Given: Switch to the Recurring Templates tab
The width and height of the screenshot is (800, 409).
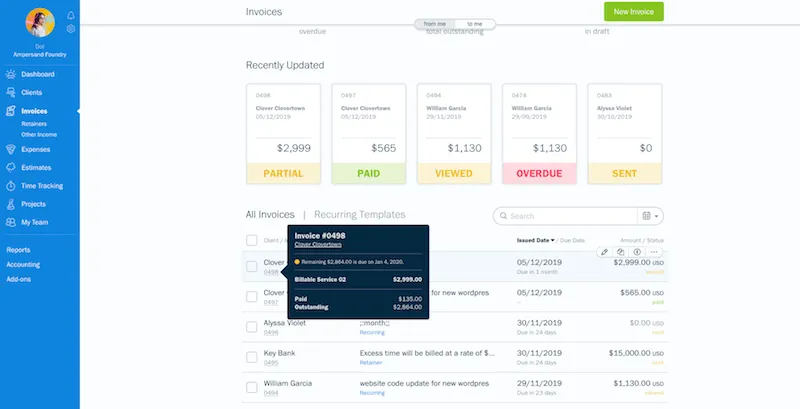Looking at the screenshot, I should click(x=359, y=214).
